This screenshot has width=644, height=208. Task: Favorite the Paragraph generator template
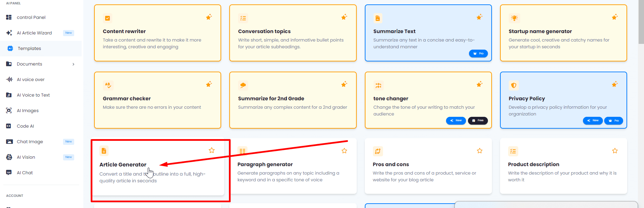click(344, 151)
